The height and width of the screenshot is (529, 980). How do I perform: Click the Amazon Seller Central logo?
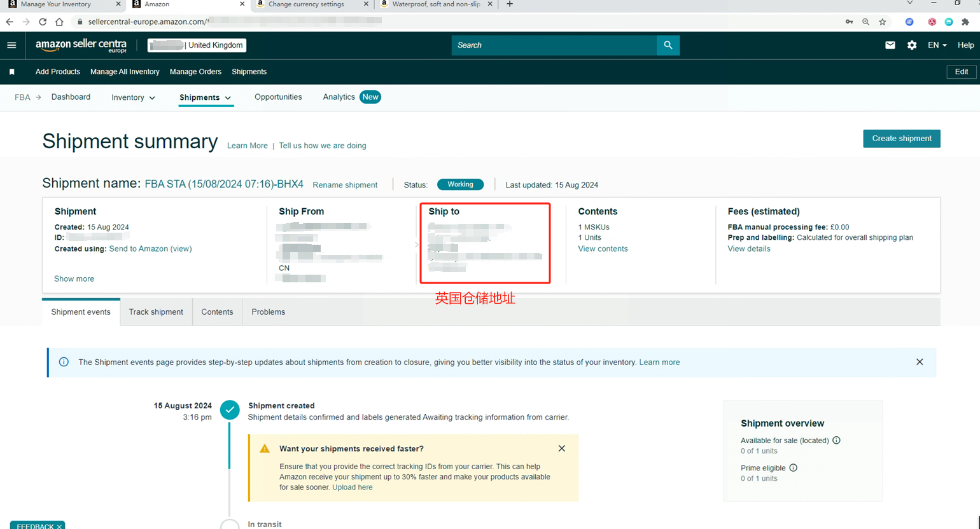point(81,45)
